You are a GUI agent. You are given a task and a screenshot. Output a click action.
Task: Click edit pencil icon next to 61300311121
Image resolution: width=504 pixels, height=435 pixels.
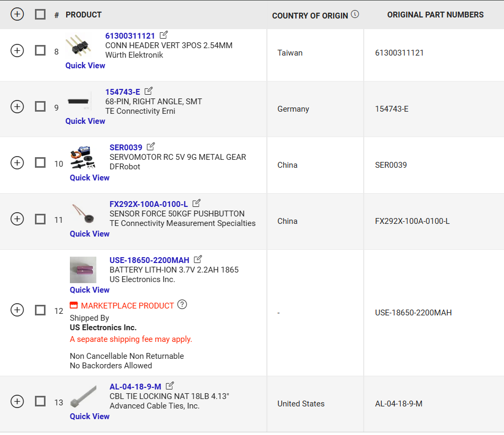point(164,35)
